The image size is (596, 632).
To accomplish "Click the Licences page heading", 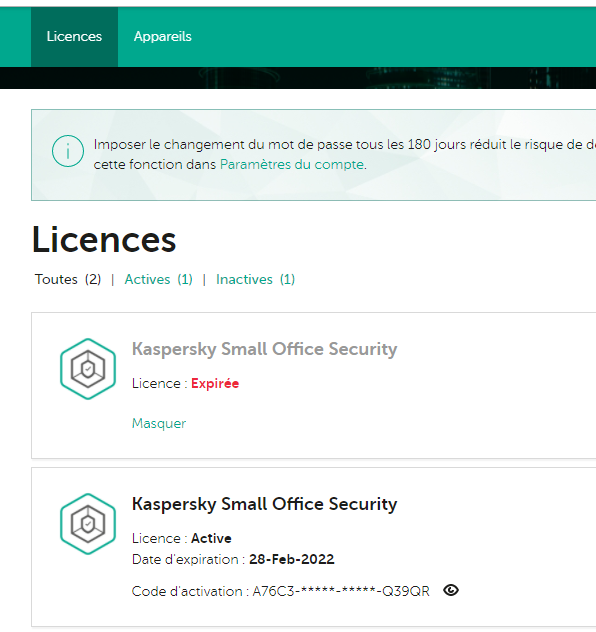I will click(104, 240).
